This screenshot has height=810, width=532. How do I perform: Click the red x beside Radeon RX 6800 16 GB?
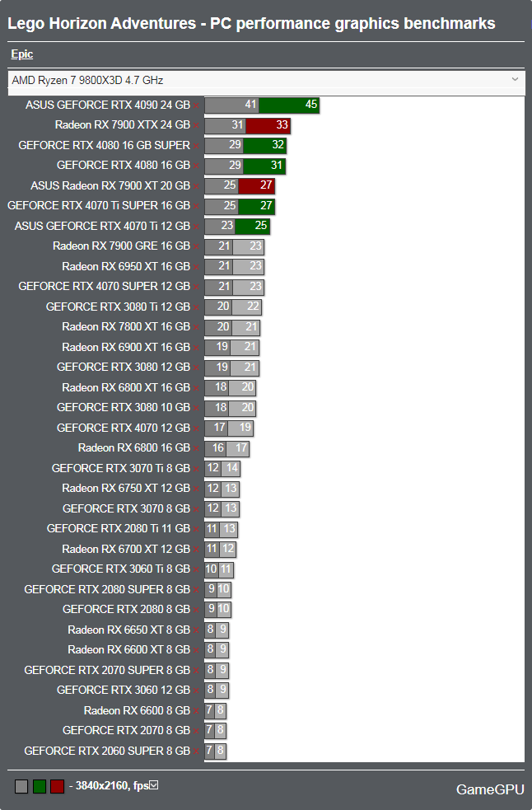pyautogui.click(x=196, y=449)
